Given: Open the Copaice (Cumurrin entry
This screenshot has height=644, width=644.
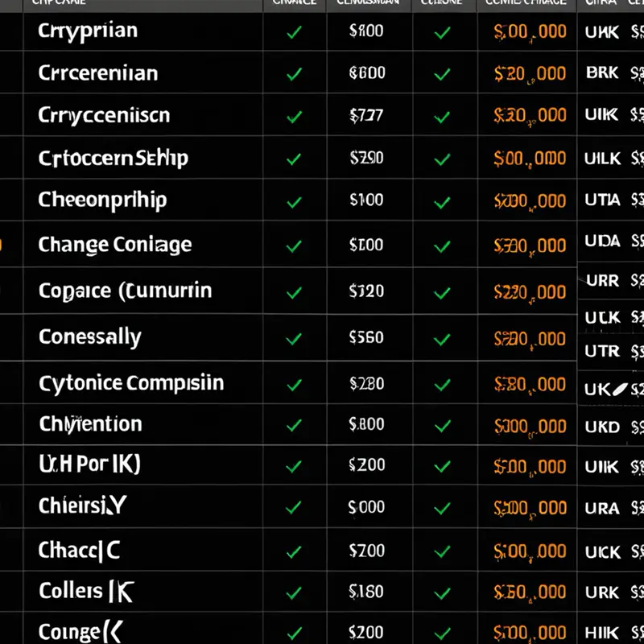Looking at the screenshot, I should click(126, 291).
